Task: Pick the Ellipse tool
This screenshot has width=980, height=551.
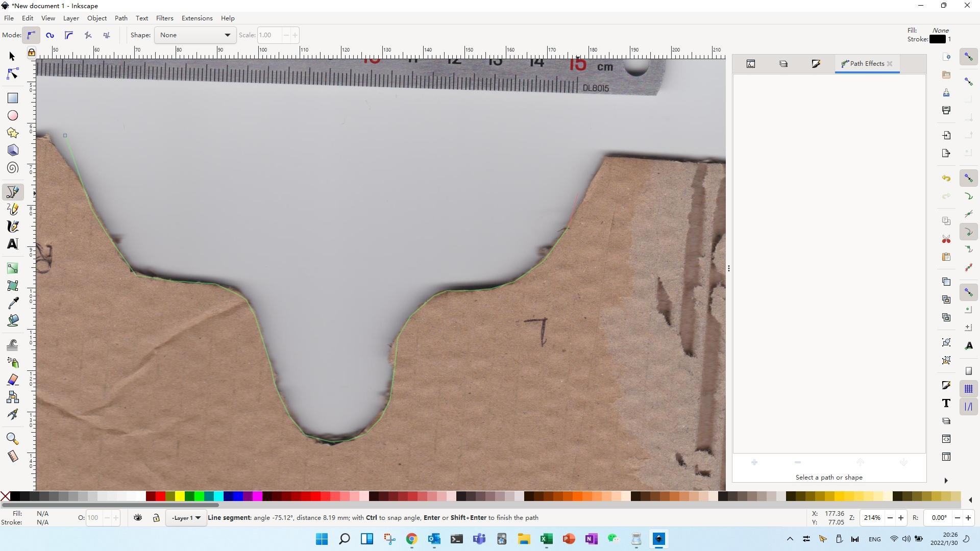Action: tap(12, 115)
